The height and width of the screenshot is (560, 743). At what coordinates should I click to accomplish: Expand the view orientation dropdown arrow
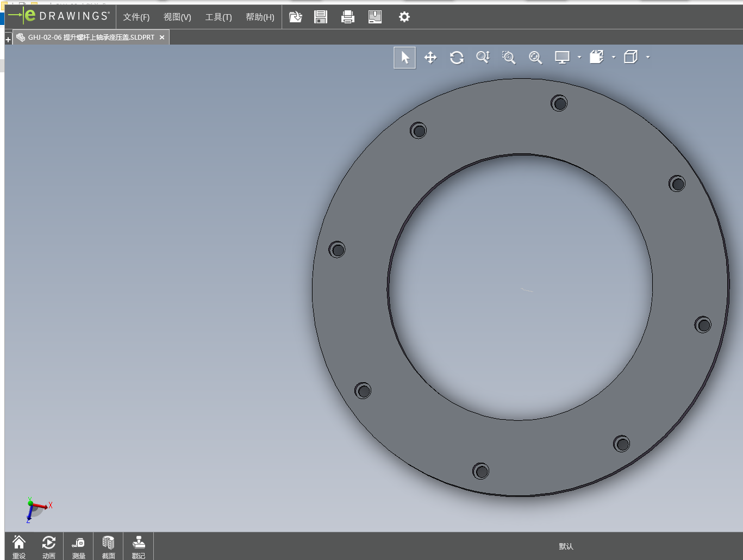[x=614, y=57]
